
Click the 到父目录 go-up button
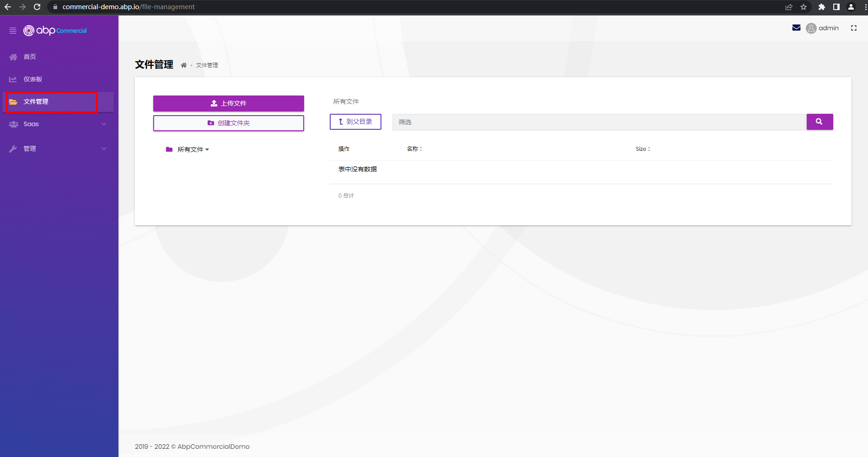355,122
